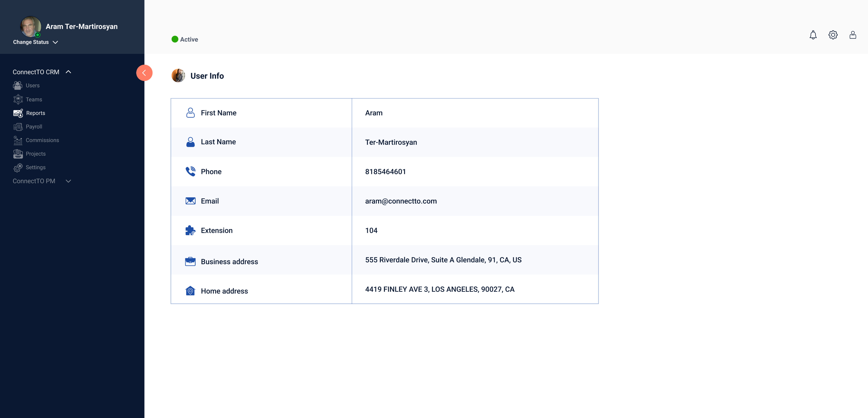868x418 pixels.
Task: Click the Phone handset icon
Action: tap(190, 171)
